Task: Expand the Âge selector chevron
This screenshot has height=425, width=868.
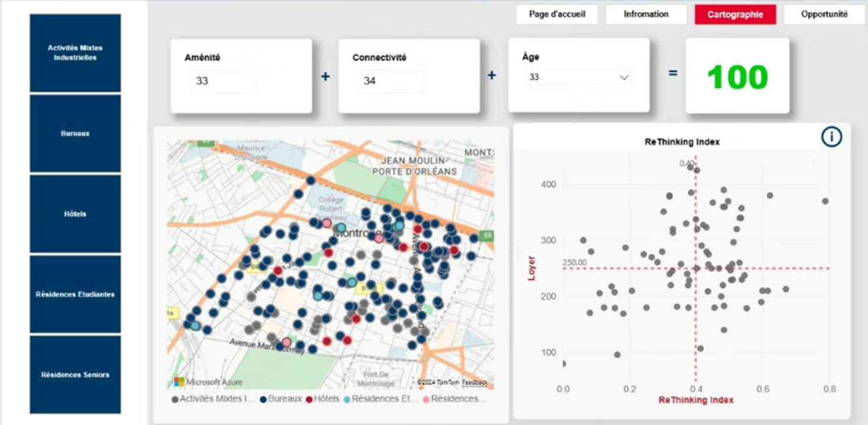Action: 623,77
